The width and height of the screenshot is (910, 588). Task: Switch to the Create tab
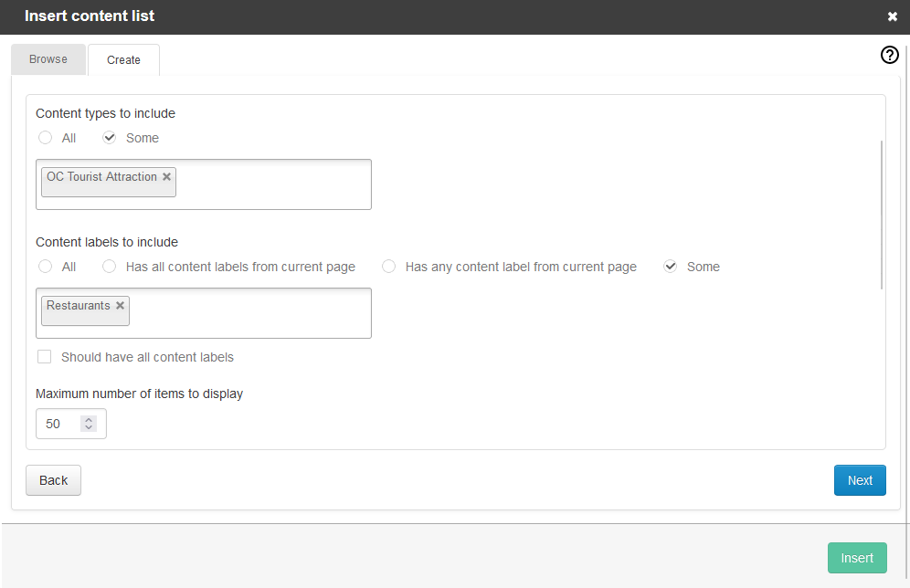click(123, 59)
